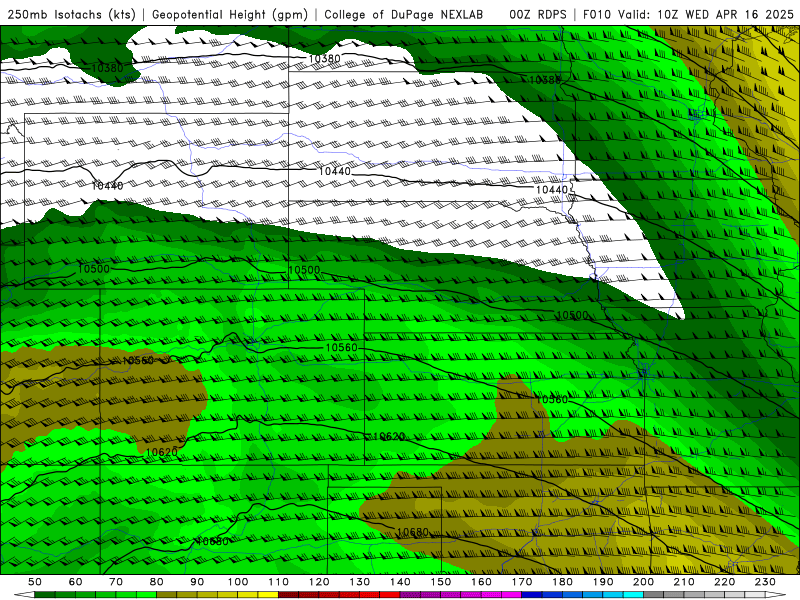Click the 100 label on the color scale
The width and height of the screenshot is (800, 600).
pos(238,582)
